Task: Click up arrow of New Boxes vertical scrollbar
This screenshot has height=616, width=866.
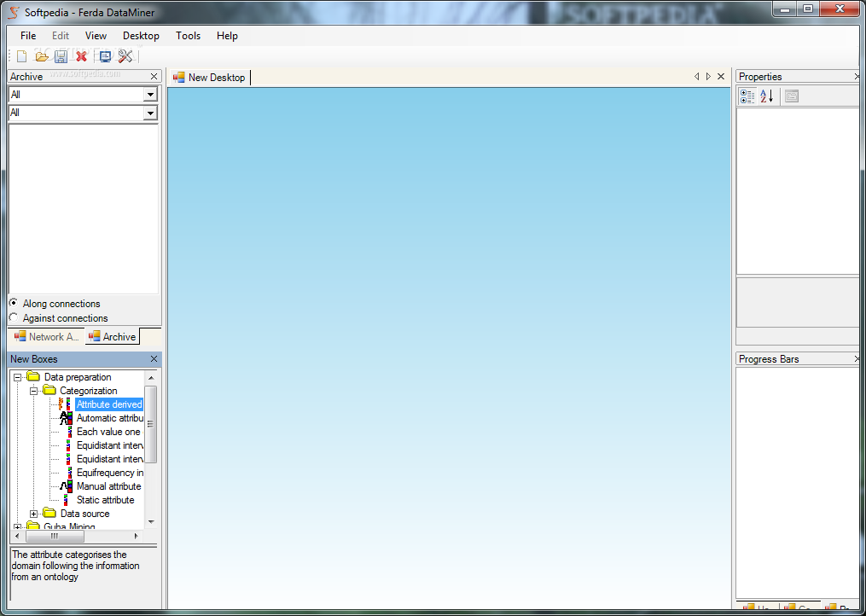Action: pos(151,378)
